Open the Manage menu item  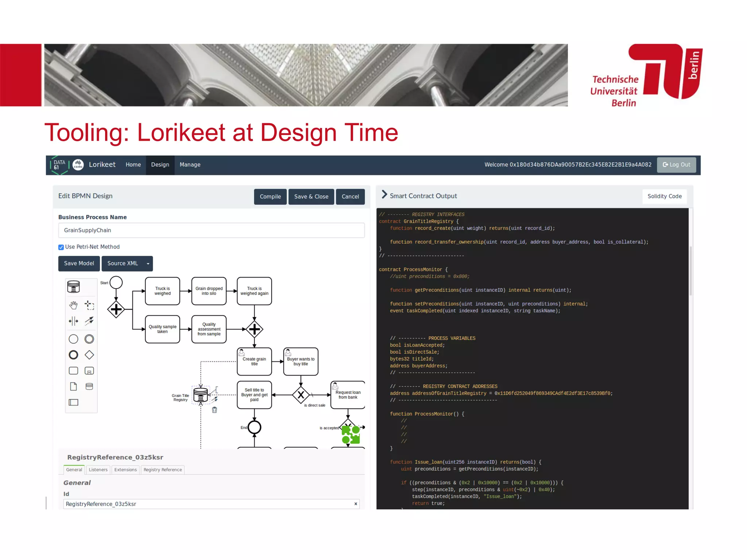[190, 165]
